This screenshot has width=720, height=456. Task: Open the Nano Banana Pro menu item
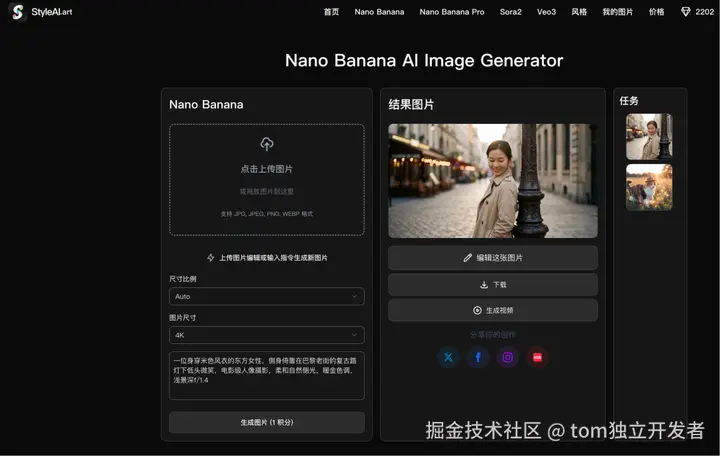(x=452, y=12)
